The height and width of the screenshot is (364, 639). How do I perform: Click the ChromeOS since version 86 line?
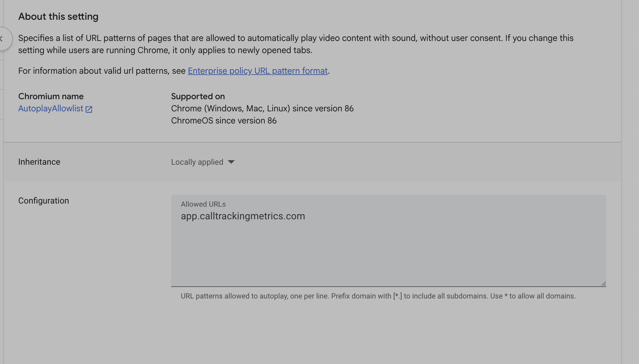(224, 121)
